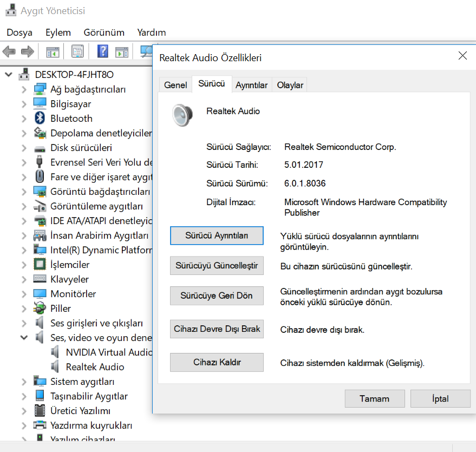Expand the İşlemciler category
Viewport: 476px width, 452px height.
24,265
